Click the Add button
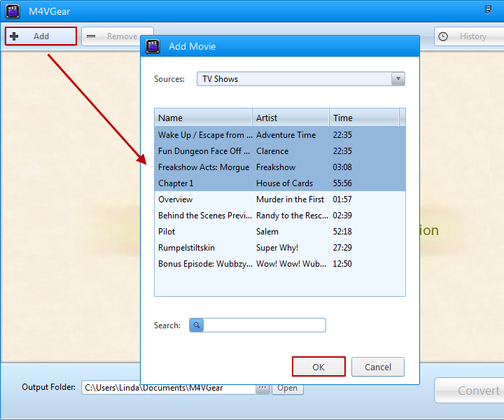This screenshot has width=504, height=420. (41, 36)
